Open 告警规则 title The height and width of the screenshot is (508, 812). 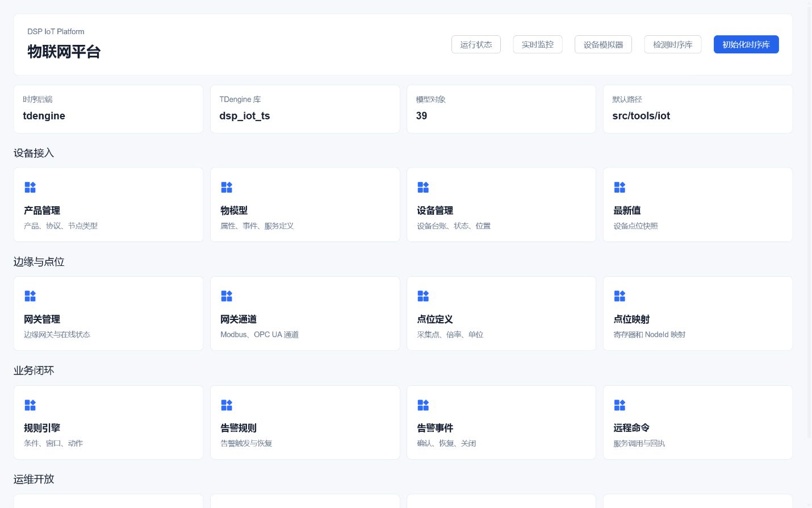point(238,428)
